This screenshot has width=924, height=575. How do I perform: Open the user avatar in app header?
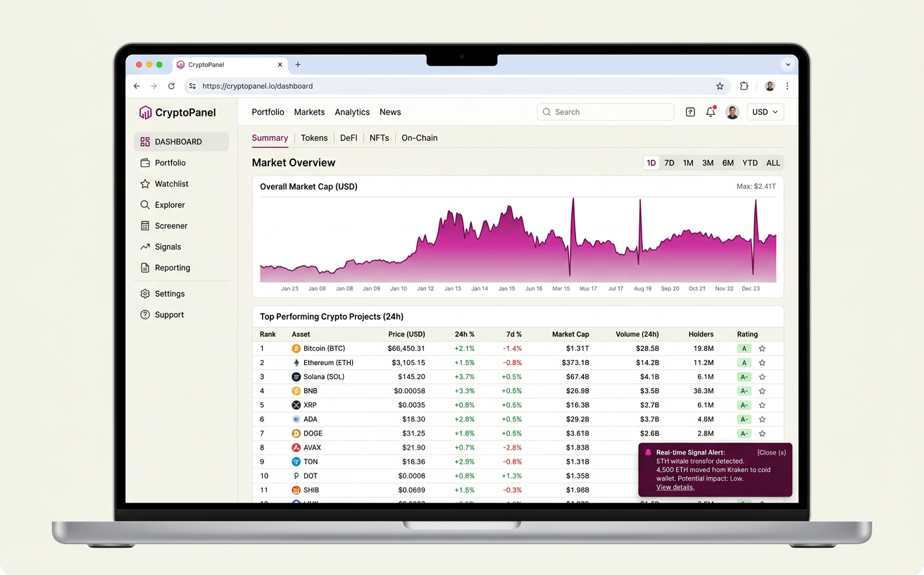[x=732, y=112]
